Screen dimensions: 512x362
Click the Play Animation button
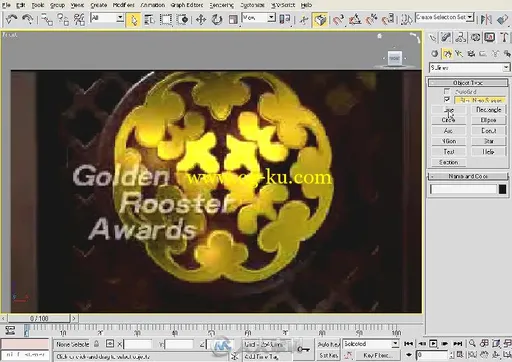[433, 343]
